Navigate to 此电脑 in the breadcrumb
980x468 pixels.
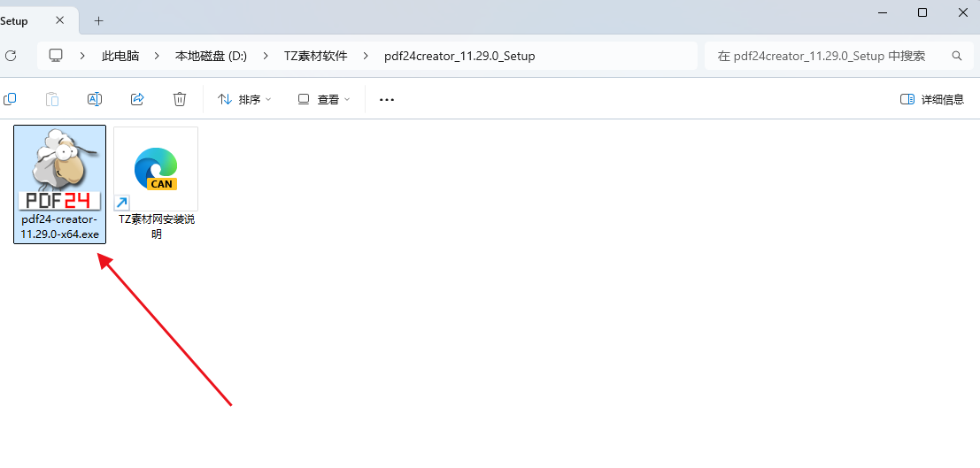(x=120, y=56)
